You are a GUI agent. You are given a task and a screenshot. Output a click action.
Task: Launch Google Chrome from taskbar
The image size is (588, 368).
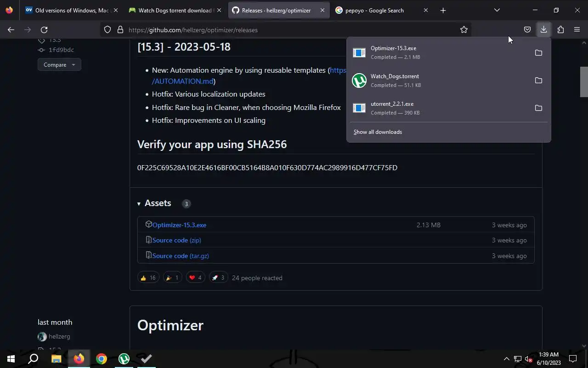[102, 359]
